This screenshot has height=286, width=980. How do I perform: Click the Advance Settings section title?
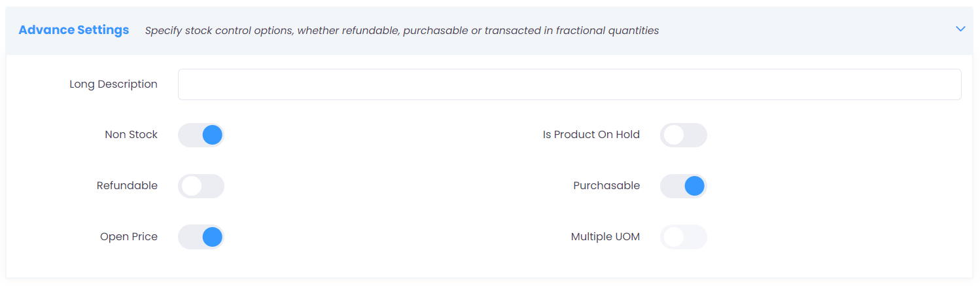73,30
